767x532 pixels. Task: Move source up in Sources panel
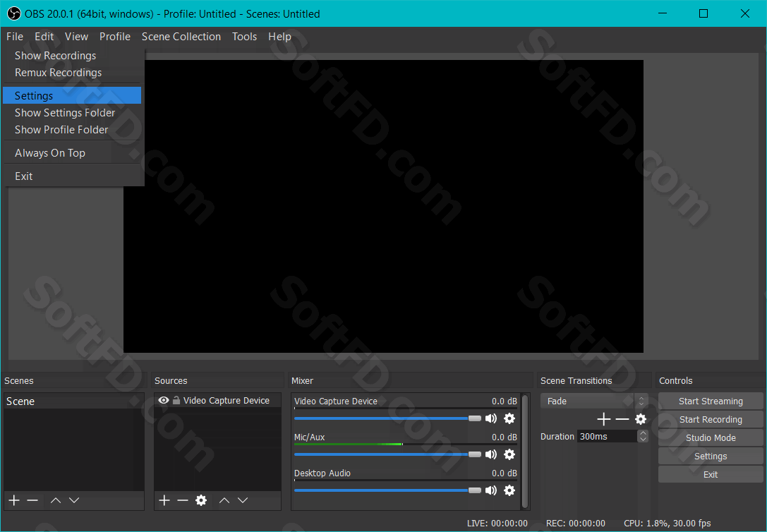224,500
